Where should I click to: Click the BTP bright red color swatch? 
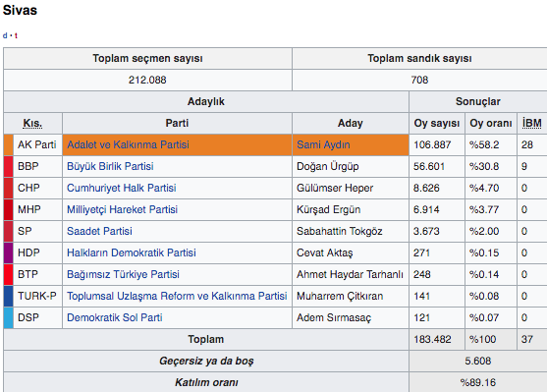(x=9, y=275)
